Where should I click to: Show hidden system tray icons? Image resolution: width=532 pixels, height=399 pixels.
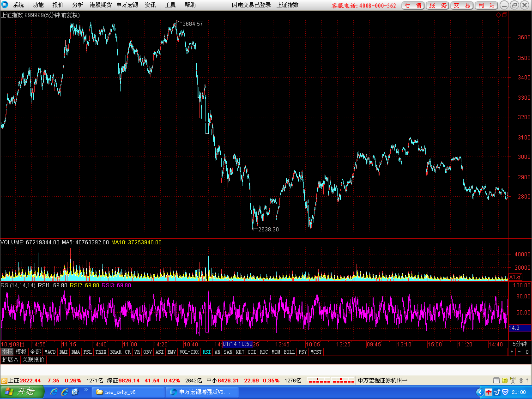coord(480,392)
